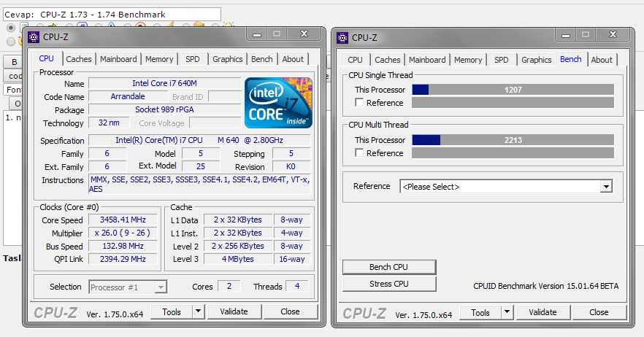
Task: Click the Multiplier value 'x 26.0 ( 9 - 26 )'
Action: [x=123, y=233]
